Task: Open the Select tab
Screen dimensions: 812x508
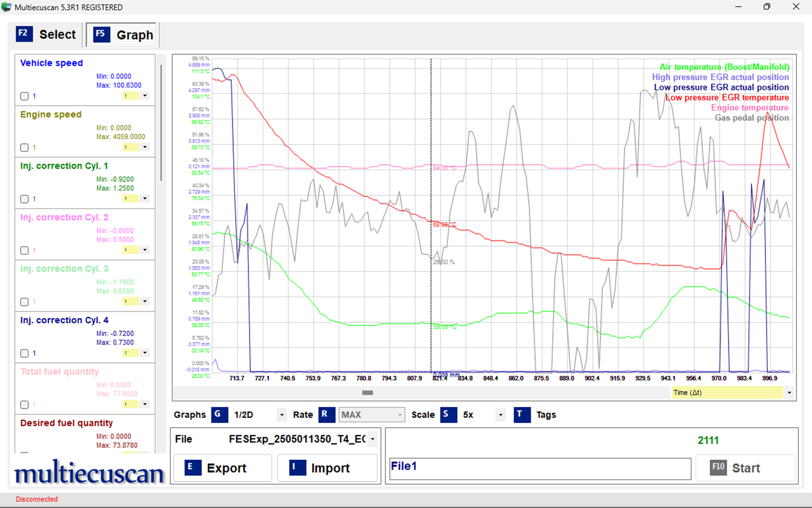Action: pyautogui.click(x=46, y=35)
